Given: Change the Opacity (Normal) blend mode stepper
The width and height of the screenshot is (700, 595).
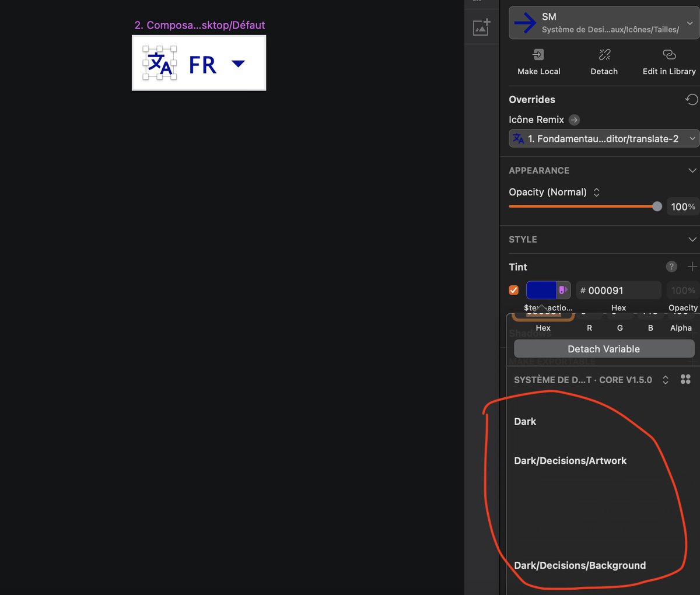Looking at the screenshot, I should click(x=596, y=192).
